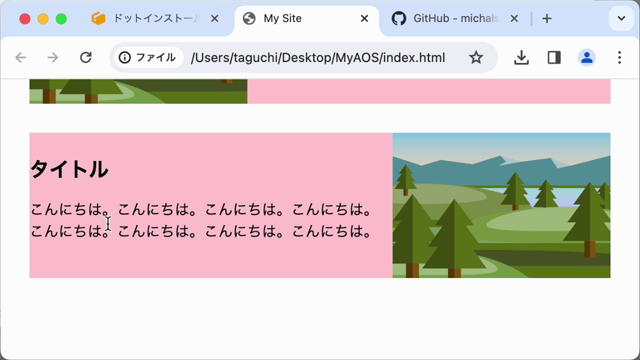Click the globe favicon on My Site tab
640x360 pixels.
pos(249,18)
